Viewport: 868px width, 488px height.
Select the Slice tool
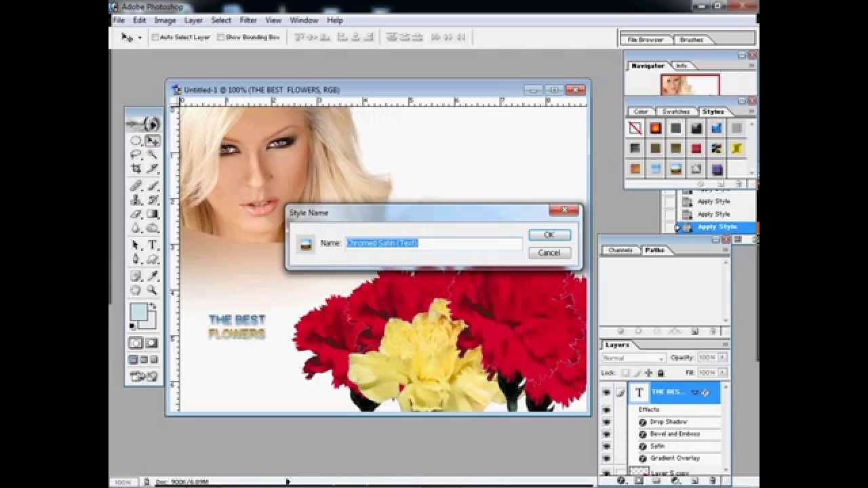click(153, 169)
